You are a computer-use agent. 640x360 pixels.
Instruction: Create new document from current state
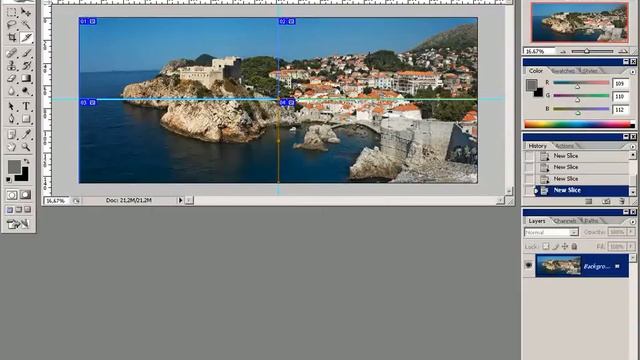589,201
